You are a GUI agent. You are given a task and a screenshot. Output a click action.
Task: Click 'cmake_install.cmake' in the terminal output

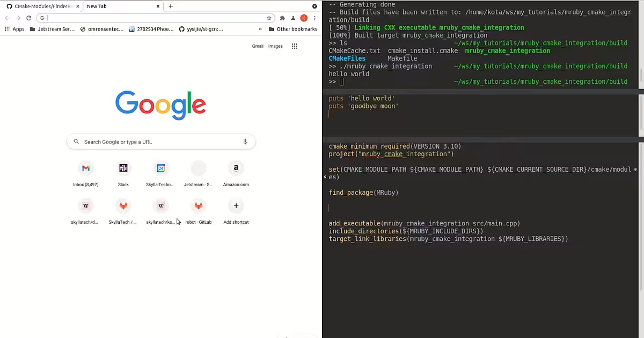[422, 51]
